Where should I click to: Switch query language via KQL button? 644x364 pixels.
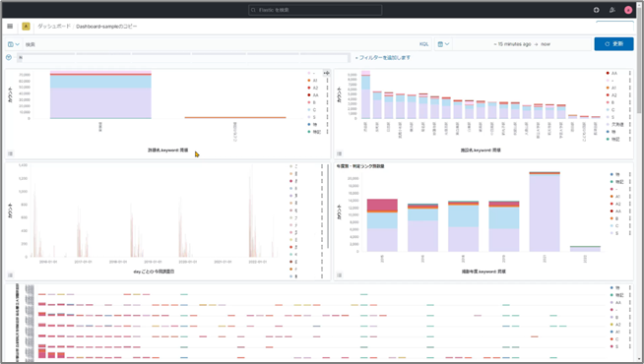[x=423, y=44]
